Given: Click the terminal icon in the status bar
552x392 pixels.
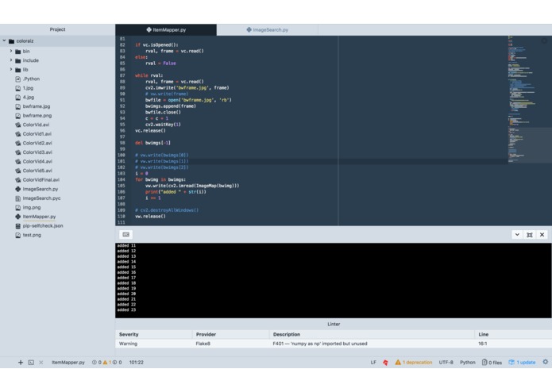Looking at the screenshot, I should (x=31, y=362).
